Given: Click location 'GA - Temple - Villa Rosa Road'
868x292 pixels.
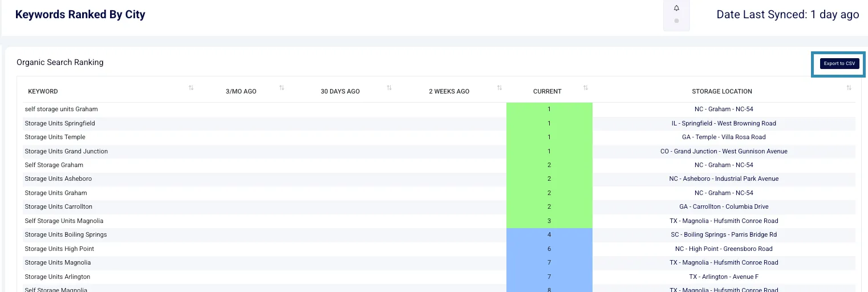Looking at the screenshot, I should click(724, 137).
